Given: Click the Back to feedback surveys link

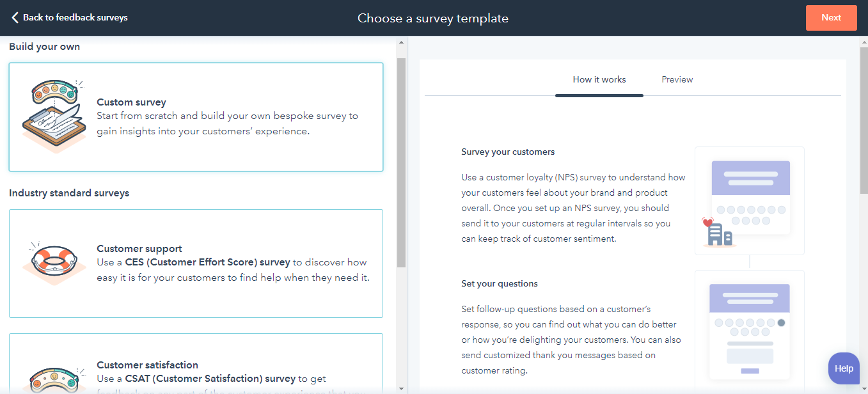Looking at the screenshot, I should tap(69, 17).
